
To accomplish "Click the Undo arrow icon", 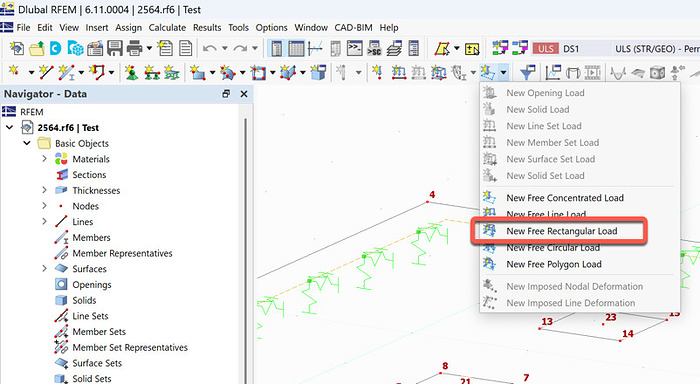I will pyautogui.click(x=209, y=48).
